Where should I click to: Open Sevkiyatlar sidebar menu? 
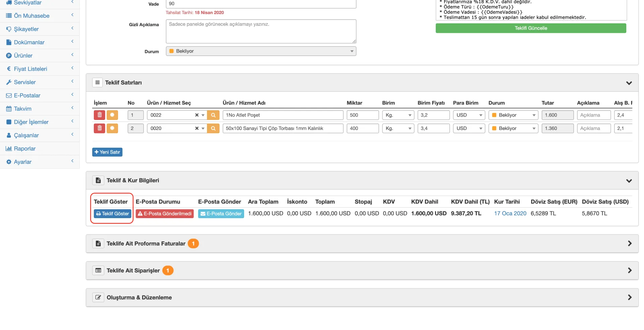(40, 3)
